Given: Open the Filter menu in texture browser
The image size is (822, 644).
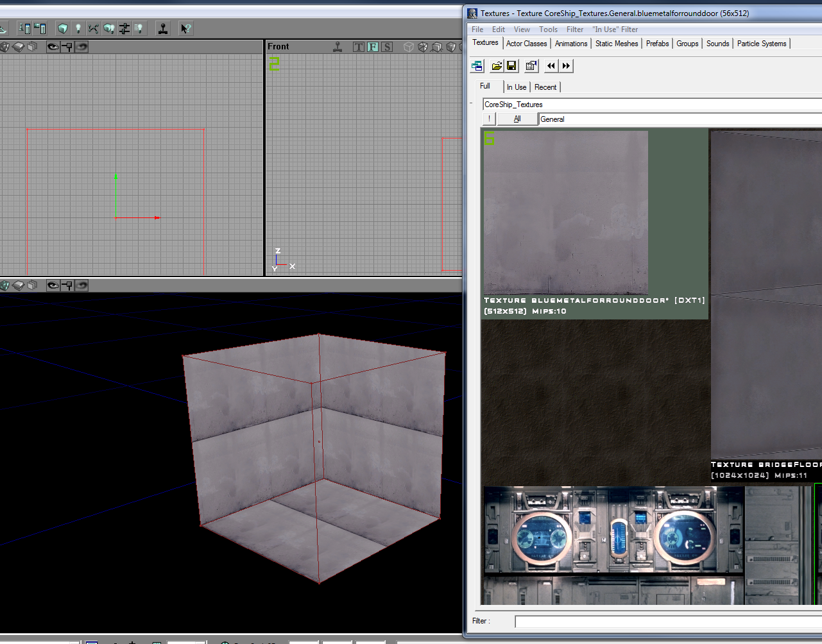Looking at the screenshot, I should [574, 30].
